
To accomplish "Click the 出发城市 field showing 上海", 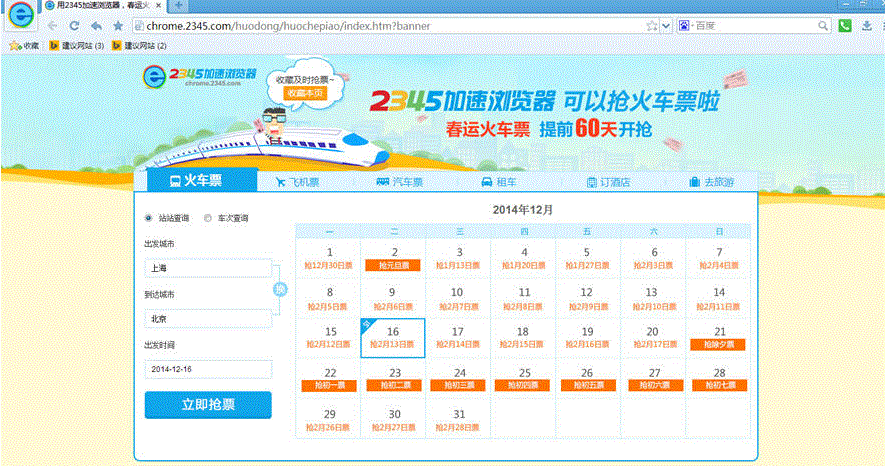I will (x=208, y=268).
